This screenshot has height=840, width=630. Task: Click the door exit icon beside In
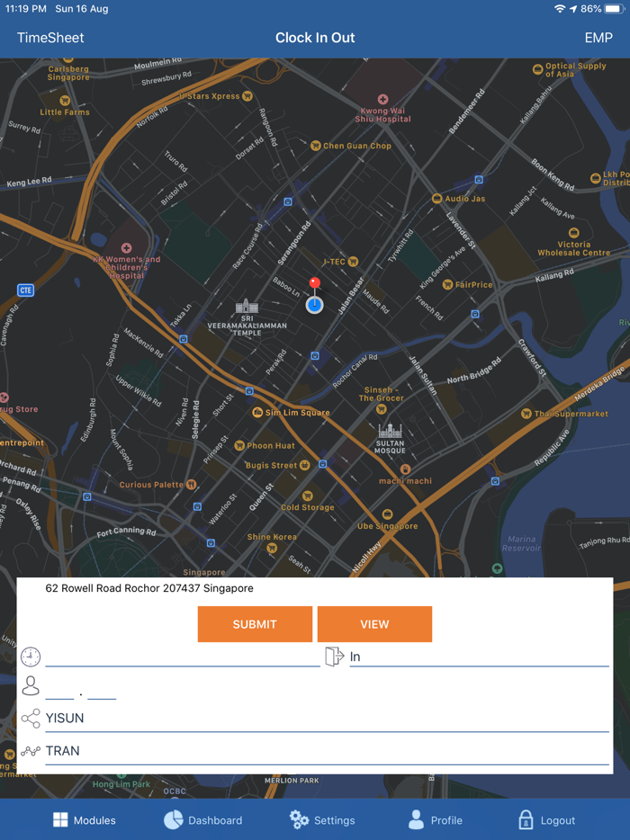point(335,657)
